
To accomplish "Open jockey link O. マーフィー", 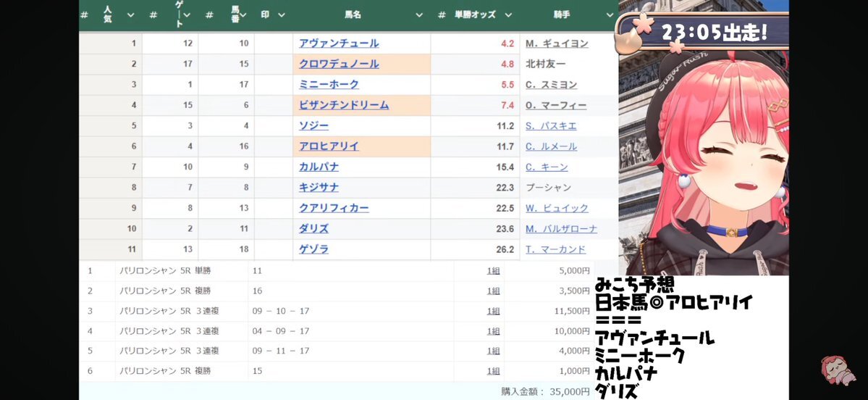I will tap(556, 105).
